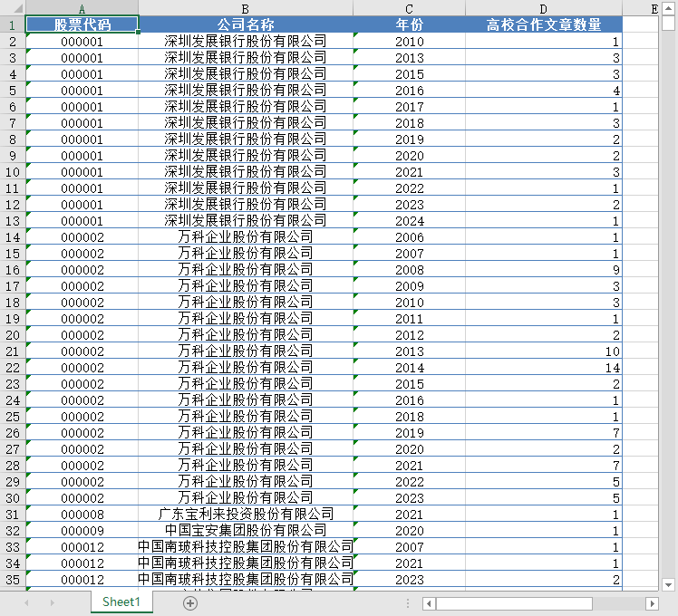Click year 2021 in row 28
This screenshot has height=616, width=678.
pos(409,465)
